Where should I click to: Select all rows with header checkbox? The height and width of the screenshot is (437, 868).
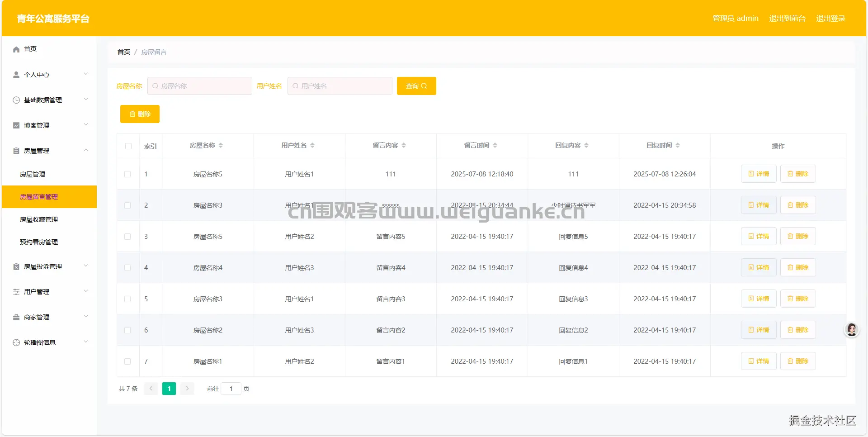point(128,146)
